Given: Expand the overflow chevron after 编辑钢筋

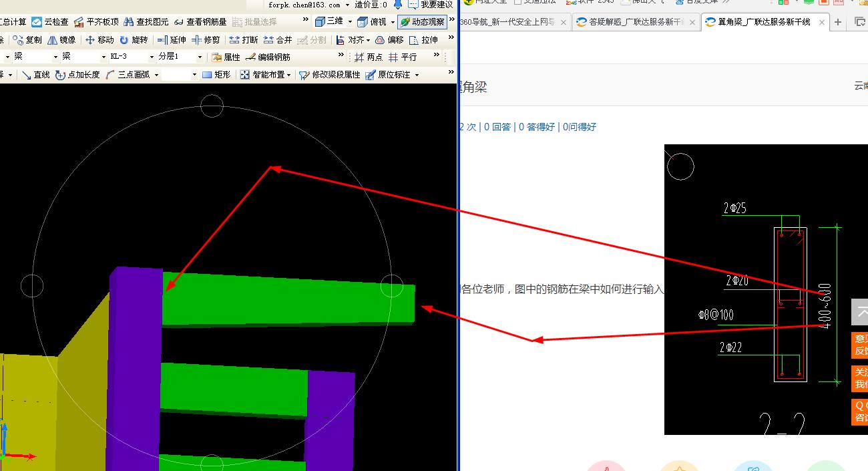Looking at the screenshot, I should click(x=341, y=55).
